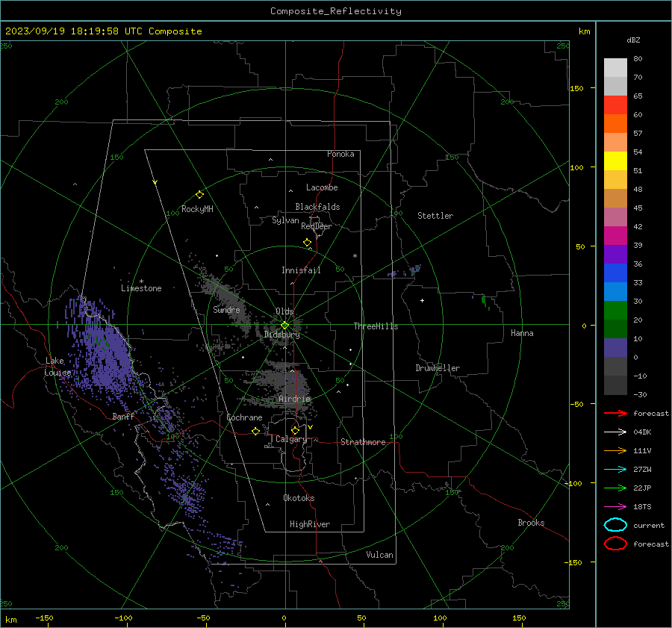Click the Sylvan label
Screen dimensions: 672x628
pos(285,220)
